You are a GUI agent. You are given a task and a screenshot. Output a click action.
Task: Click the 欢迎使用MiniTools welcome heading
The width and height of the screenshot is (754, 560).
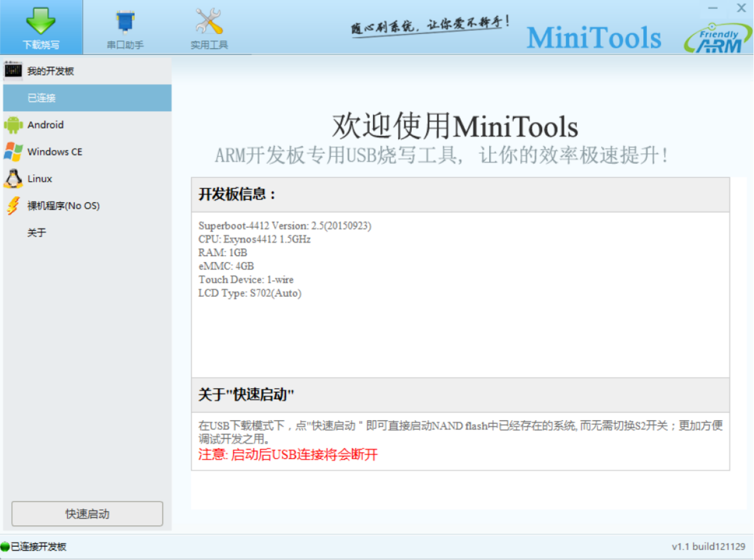(455, 126)
